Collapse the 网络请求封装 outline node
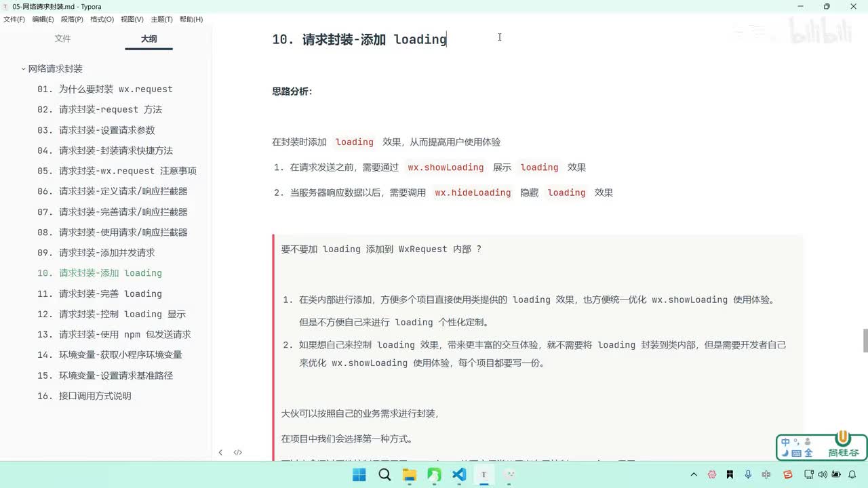The image size is (868, 488). [24, 69]
